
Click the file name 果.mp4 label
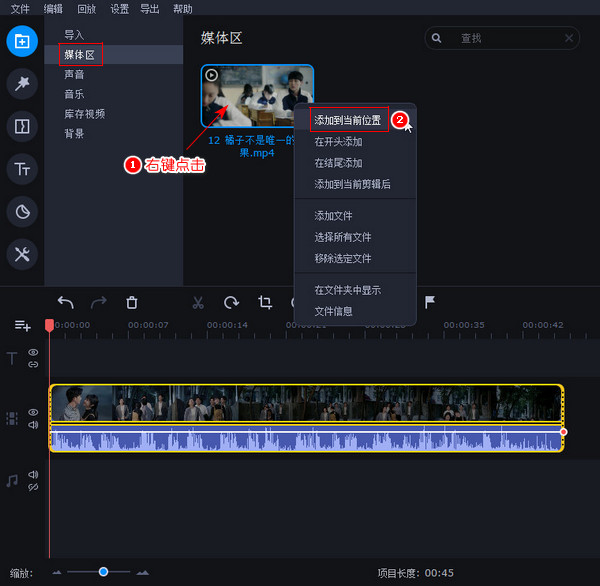pyautogui.click(x=257, y=153)
